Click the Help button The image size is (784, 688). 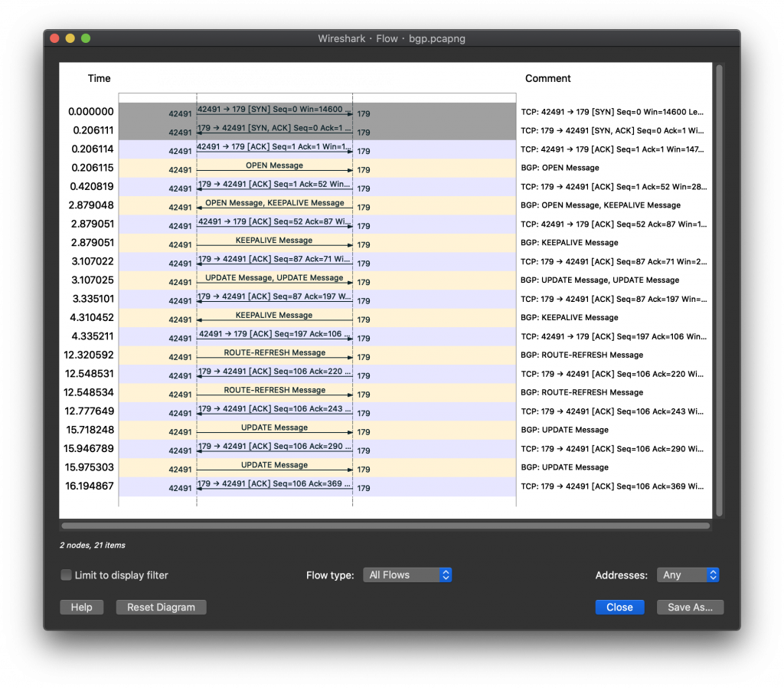click(81, 607)
